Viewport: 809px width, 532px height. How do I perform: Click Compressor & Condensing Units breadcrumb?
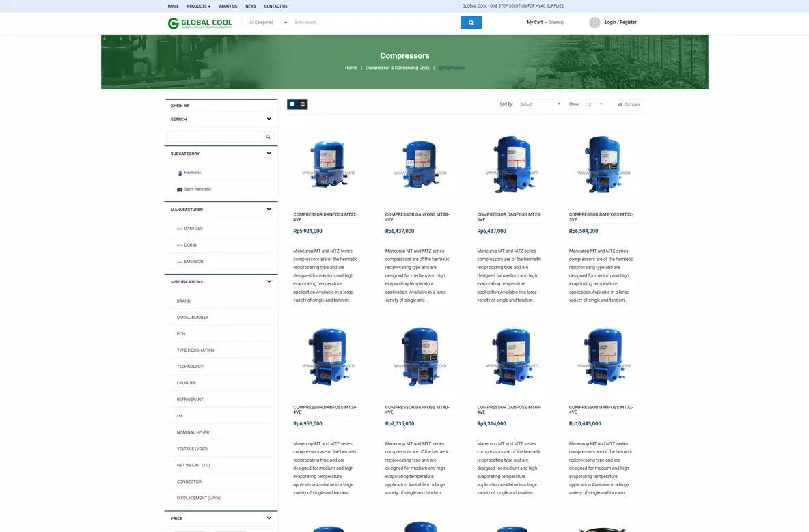[397, 68]
